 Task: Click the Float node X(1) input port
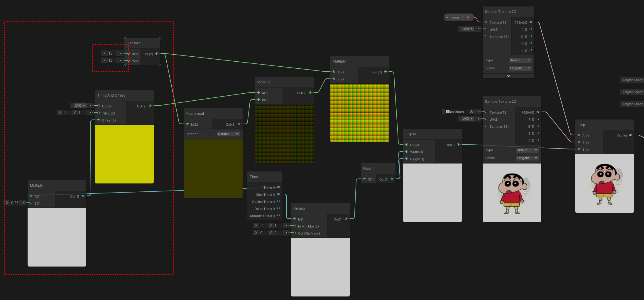coord(364,179)
